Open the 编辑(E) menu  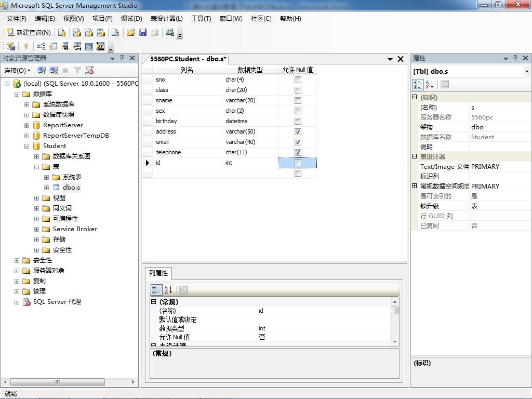45,19
